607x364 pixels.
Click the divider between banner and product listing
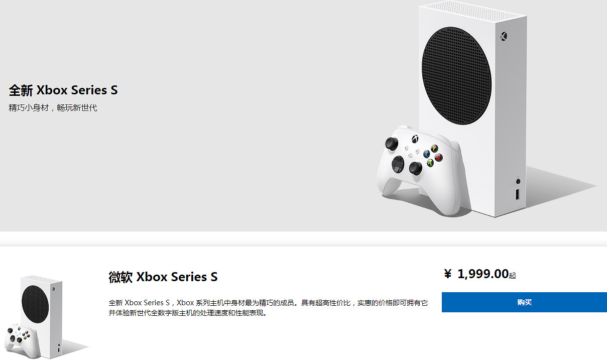(x=303, y=237)
